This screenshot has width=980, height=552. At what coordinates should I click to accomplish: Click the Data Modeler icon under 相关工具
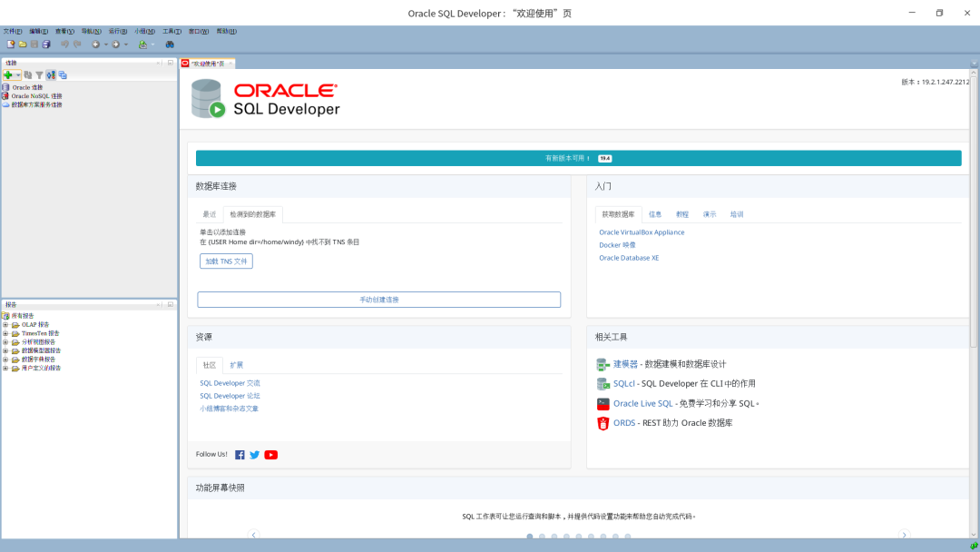coord(603,364)
